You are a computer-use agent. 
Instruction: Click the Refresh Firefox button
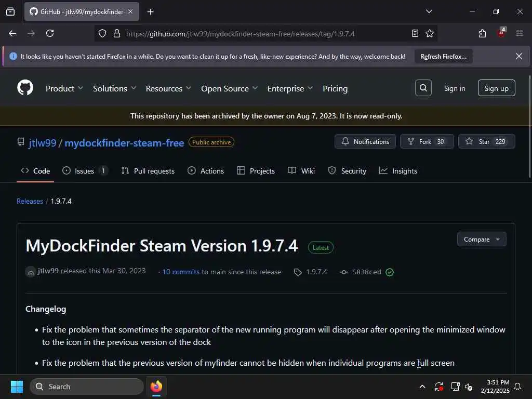[444, 56]
